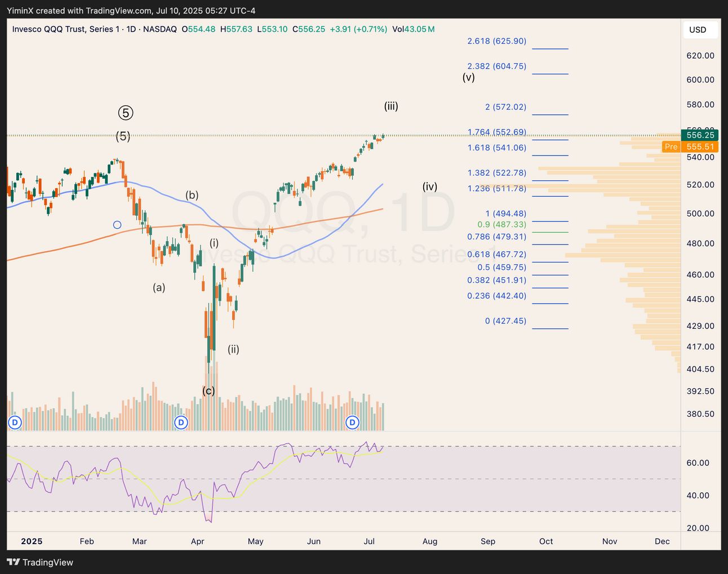Select the 556.25 current price label
The image size is (728, 574).
699,135
